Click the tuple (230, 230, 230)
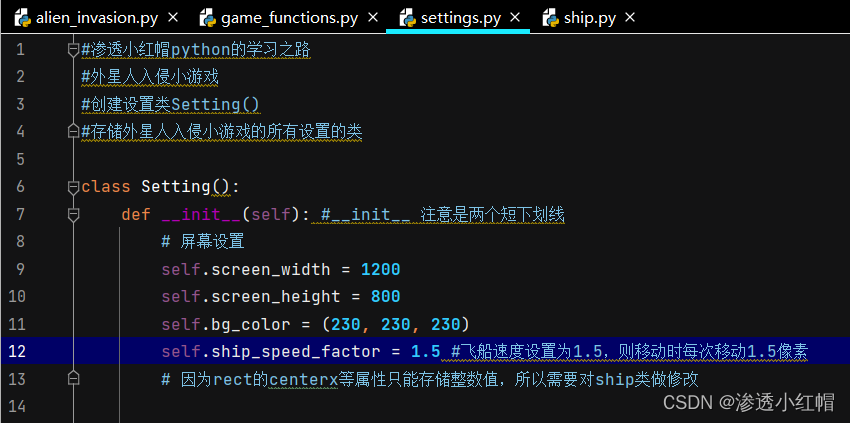 tap(395, 324)
